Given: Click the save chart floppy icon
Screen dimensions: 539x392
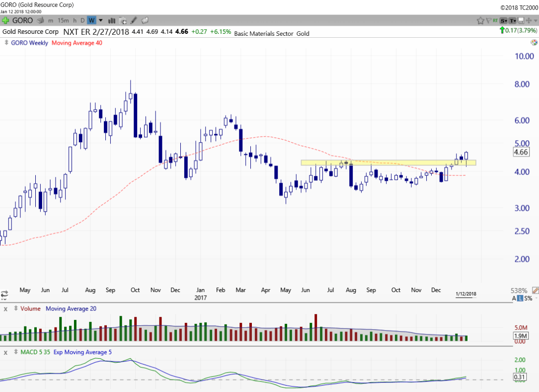Looking at the screenshot, I should (521, 20).
